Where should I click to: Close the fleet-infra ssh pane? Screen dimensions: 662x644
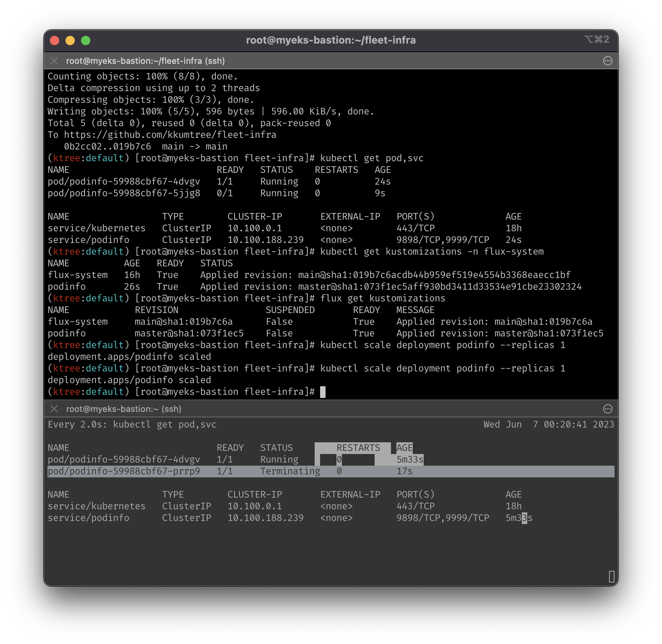[54, 61]
